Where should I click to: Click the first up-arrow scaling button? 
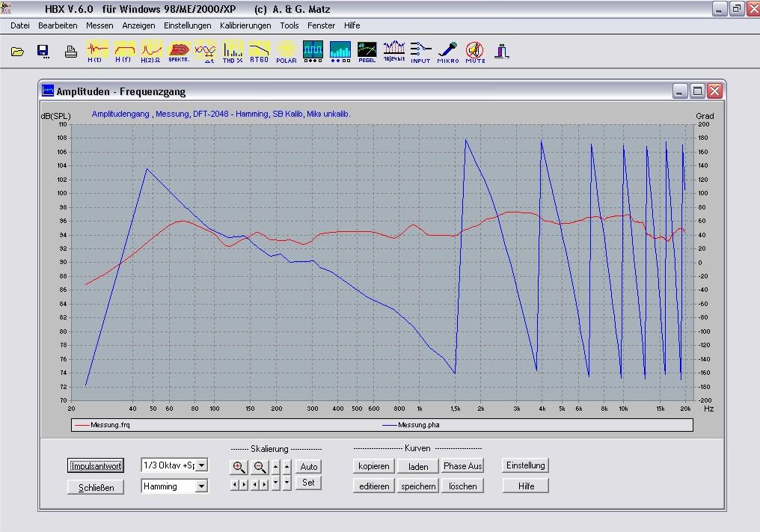pos(276,467)
